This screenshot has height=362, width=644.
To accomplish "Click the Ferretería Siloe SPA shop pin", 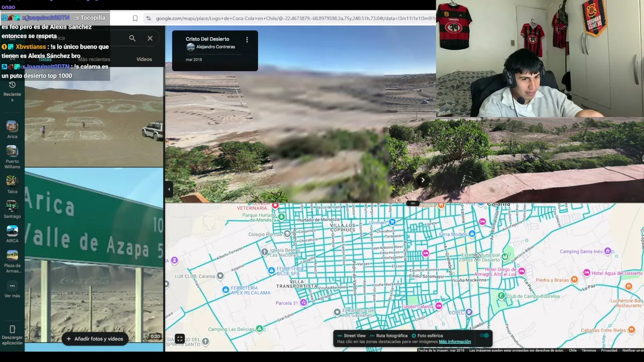I will click(x=272, y=270).
